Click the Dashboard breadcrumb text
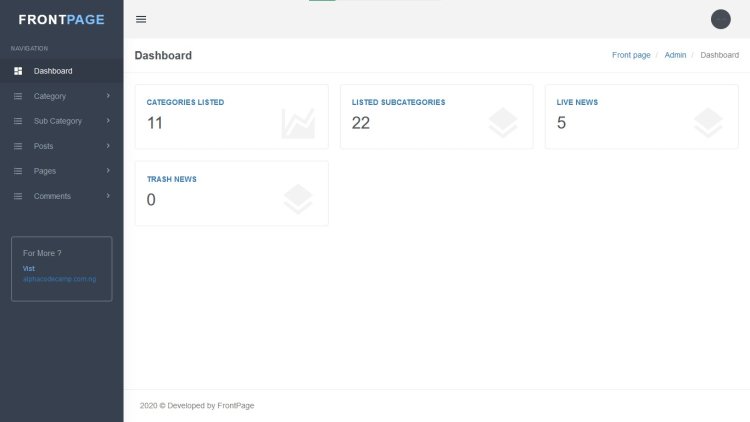Viewport: 750px width, 422px height. [x=719, y=55]
